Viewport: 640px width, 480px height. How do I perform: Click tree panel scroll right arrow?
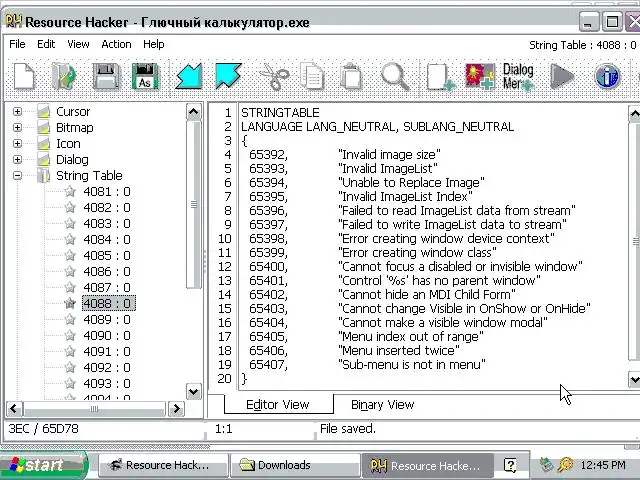point(176,409)
